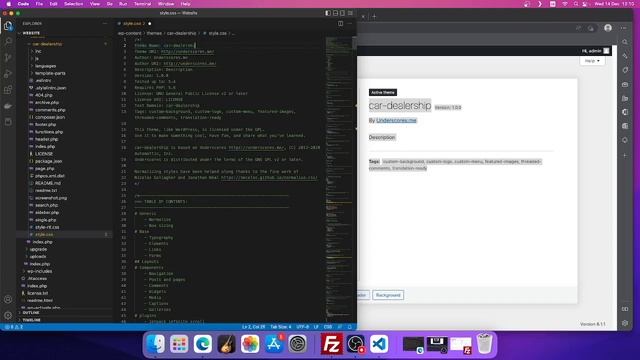640x360 pixels.
Task: Open the View menu in the menu bar
Action: 95,4
